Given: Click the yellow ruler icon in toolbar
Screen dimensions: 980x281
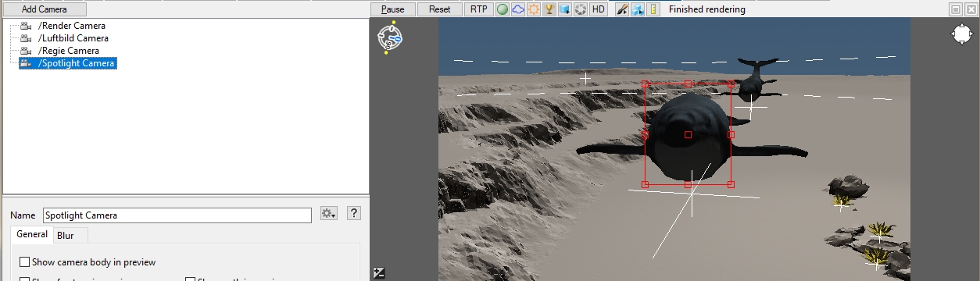Looking at the screenshot, I should [x=654, y=9].
